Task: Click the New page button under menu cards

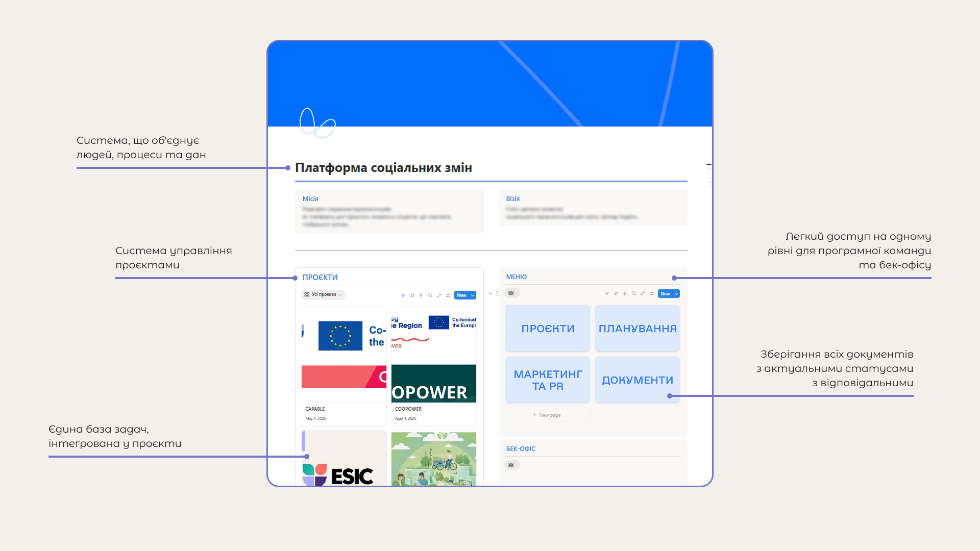Action: click(x=547, y=415)
